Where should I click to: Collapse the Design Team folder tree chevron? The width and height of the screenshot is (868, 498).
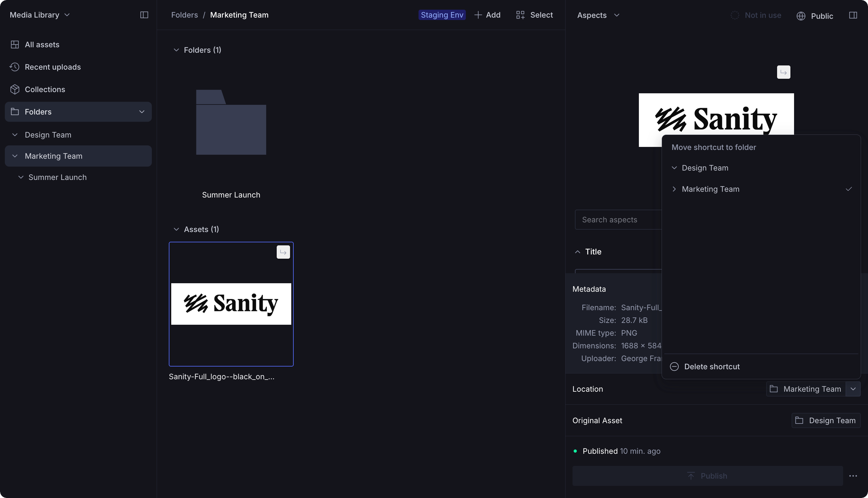click(x=15, y=135)
